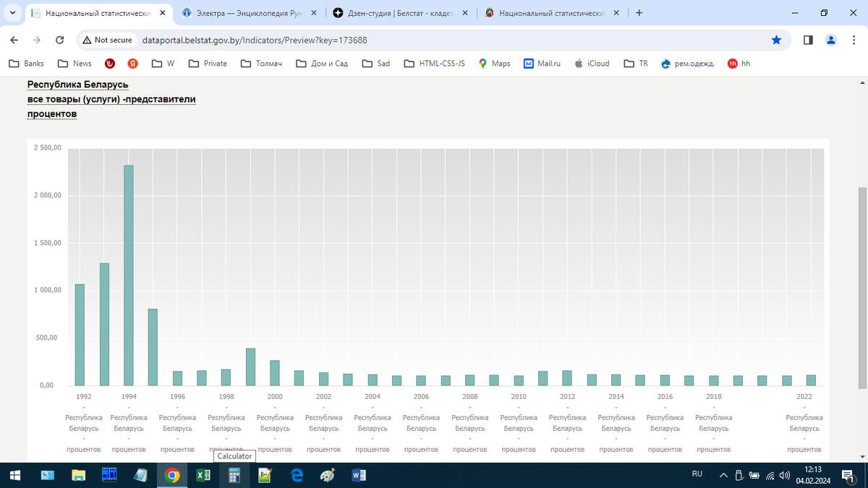Click the 1 000,00 axis value
868x488 pixels.
point(48,290)
